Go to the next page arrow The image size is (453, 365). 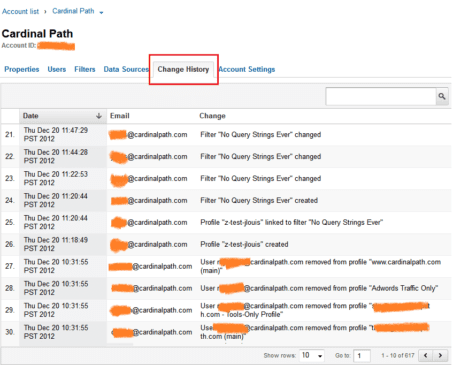click(x=440, y=355)
